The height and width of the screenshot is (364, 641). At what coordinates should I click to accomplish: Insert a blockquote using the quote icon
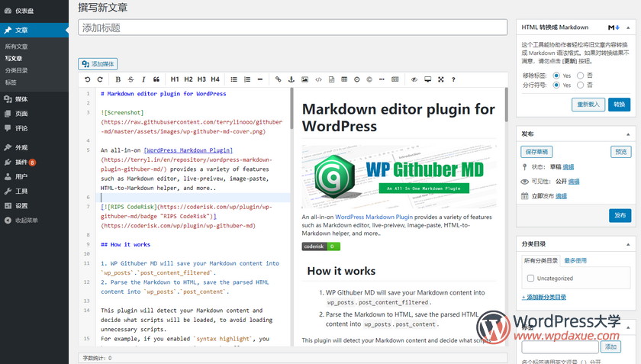click(x=156, y=79)
